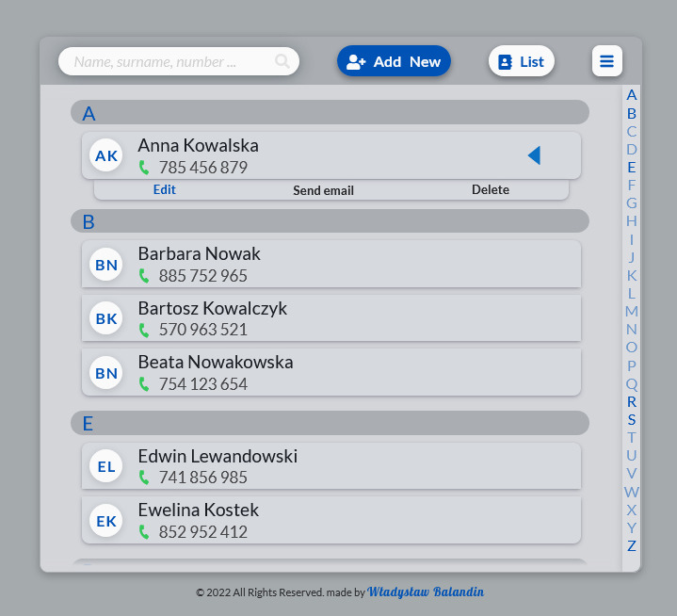This screenshot has width=677, height=616.
Task: Open the hamburger menu
Action: pyautogui.click(x=606, y=61)
